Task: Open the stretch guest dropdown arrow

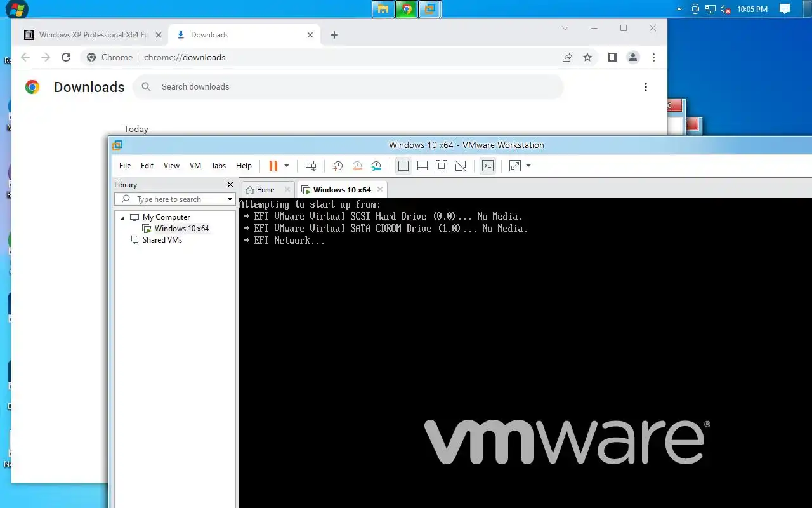Action: (x=528, y=166)
